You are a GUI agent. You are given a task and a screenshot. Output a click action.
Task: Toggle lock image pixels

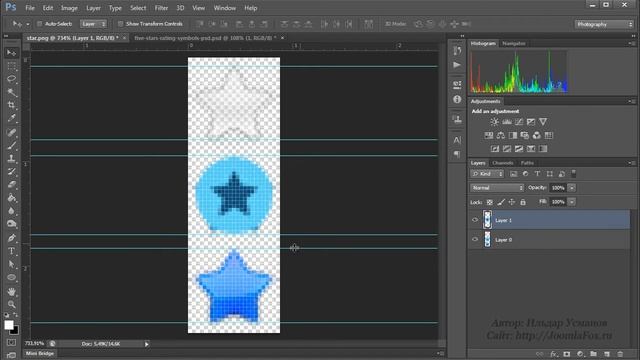tap(501, 202)
